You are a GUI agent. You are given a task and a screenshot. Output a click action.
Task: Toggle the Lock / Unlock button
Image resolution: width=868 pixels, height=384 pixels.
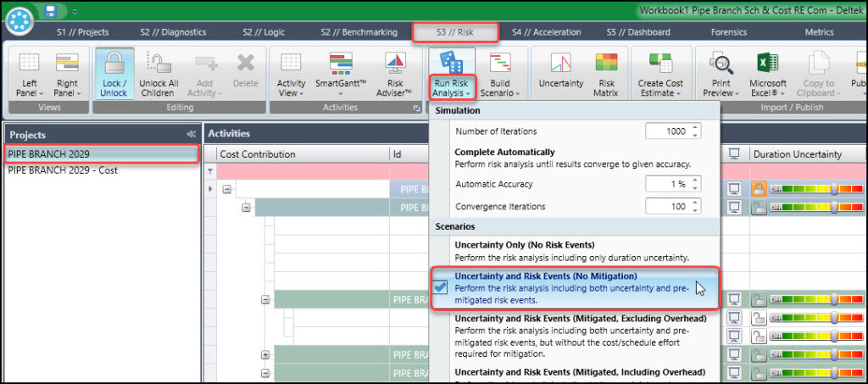tap(114, 74)
